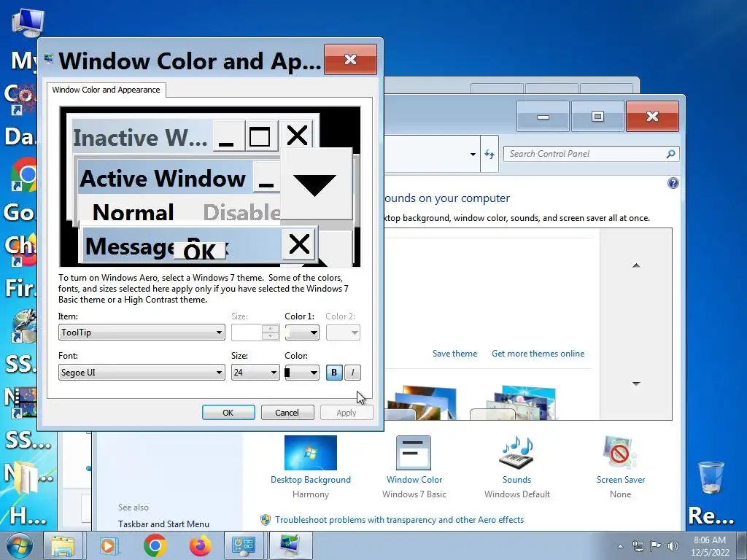Select the characters theme thumbnail
The width and height of the screenshot is (747, 560).
[514, 402]
